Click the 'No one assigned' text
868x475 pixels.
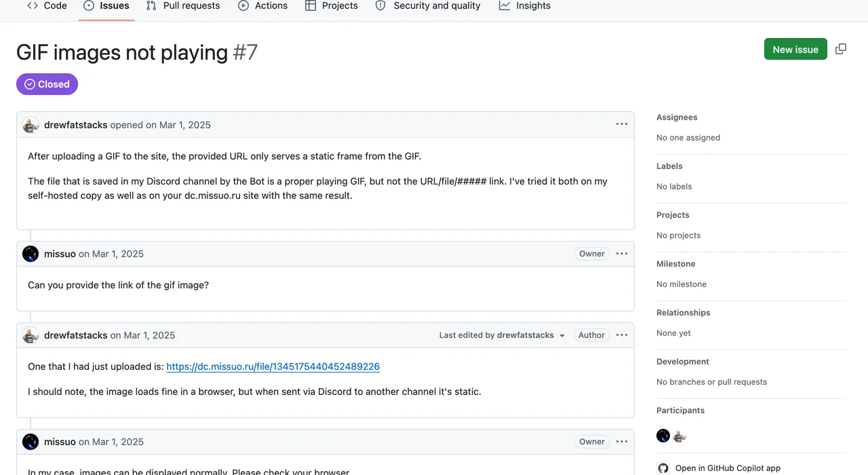point(688,138)
